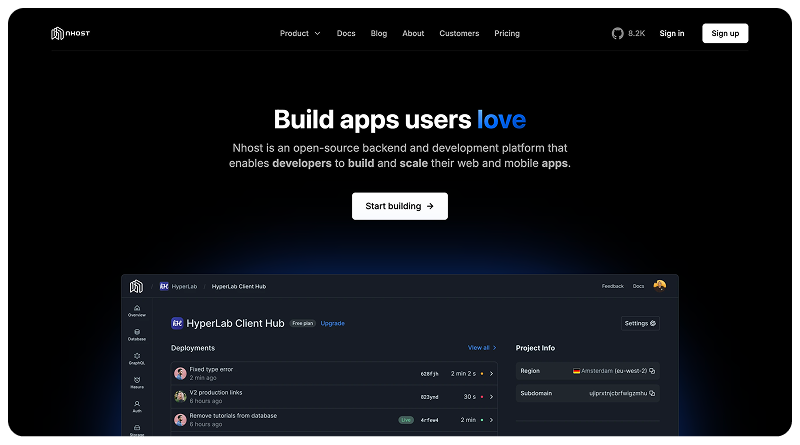Click the Project Info heading
This screenshot has width=800, height=445.
coord(535,348)
